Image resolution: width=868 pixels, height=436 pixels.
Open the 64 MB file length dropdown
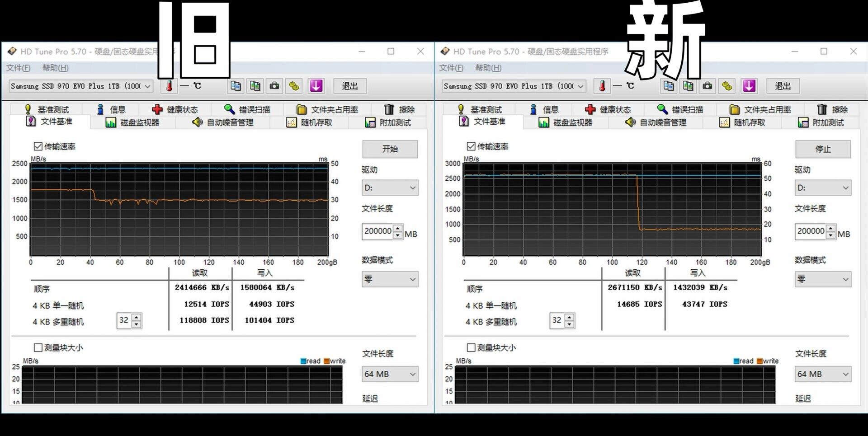coord(390,374)
